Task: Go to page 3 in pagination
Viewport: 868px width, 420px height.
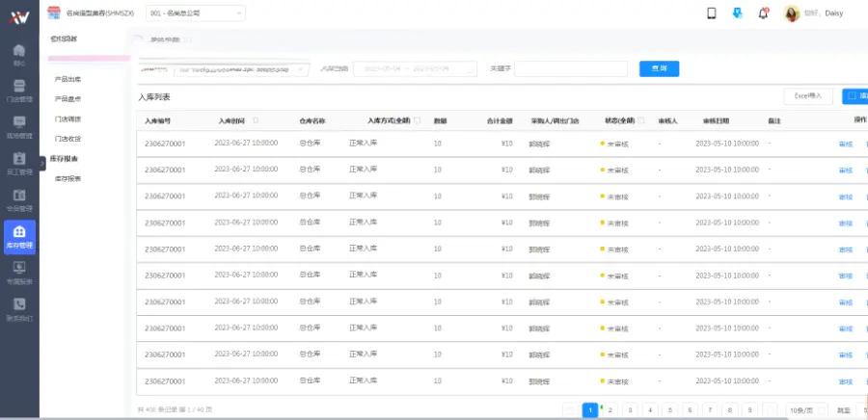Action: pyautogui.click(x=630, y=409)
